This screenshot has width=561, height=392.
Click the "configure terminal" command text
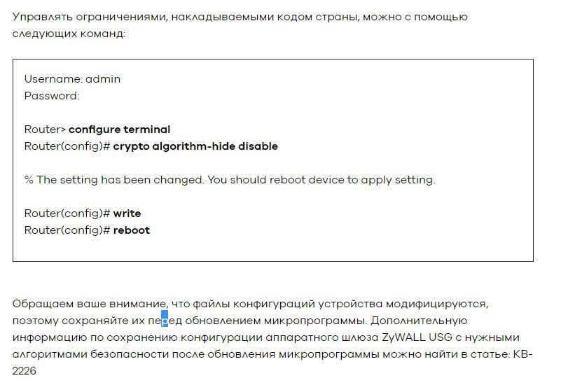pos(119,129)
